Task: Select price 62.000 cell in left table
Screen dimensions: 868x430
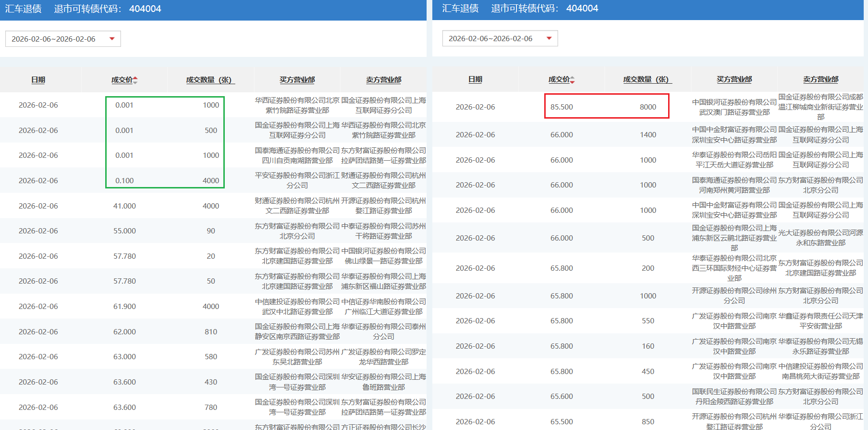Action: pyautogui.click(x=124, y=332)
